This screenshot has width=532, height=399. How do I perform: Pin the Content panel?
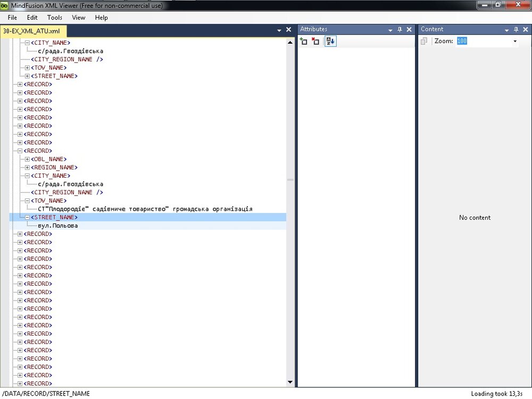coord(515,30)
